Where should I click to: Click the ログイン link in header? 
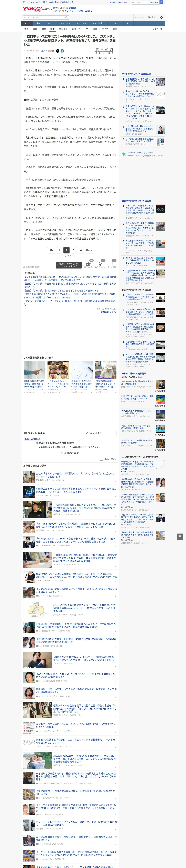point(57,11)
